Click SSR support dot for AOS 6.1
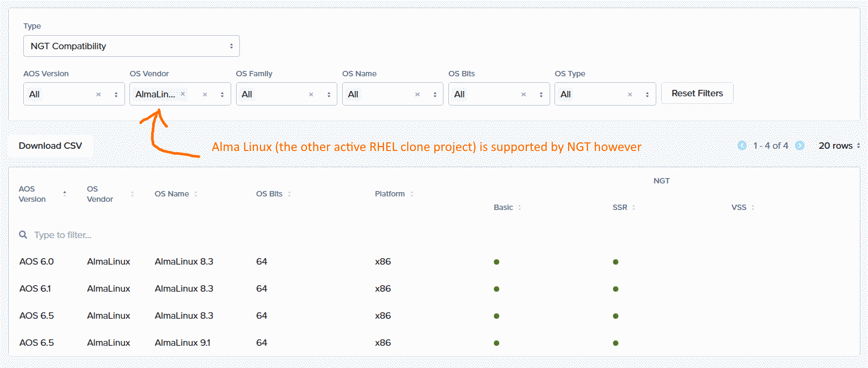Image resolution: width=868 pixels, height=368 pixels. [x=616, y=289]
